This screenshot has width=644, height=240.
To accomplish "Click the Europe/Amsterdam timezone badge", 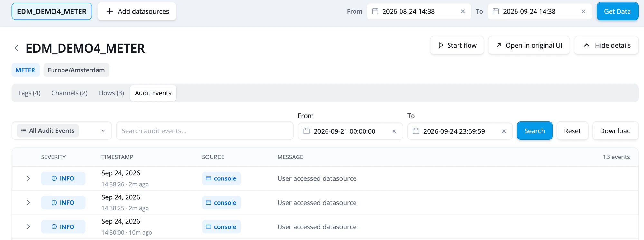I will click(76, 70).
